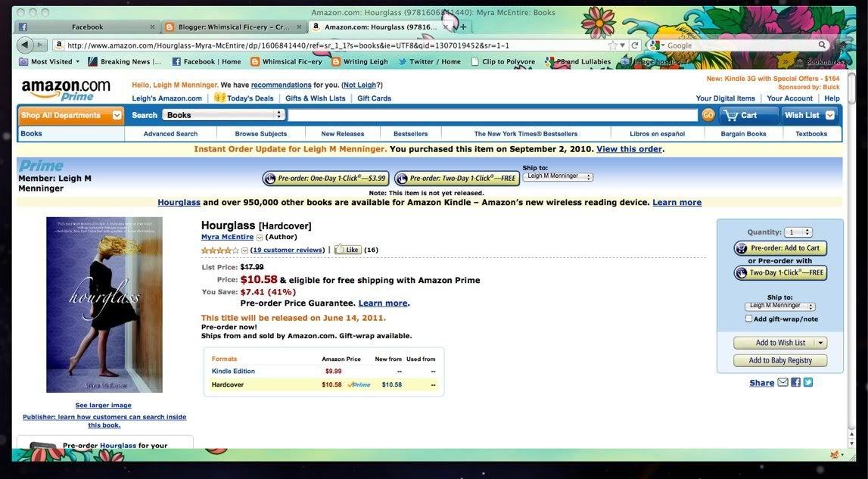
Task: Open the 19 customer reviews link
Action: [x=288, y=250]
